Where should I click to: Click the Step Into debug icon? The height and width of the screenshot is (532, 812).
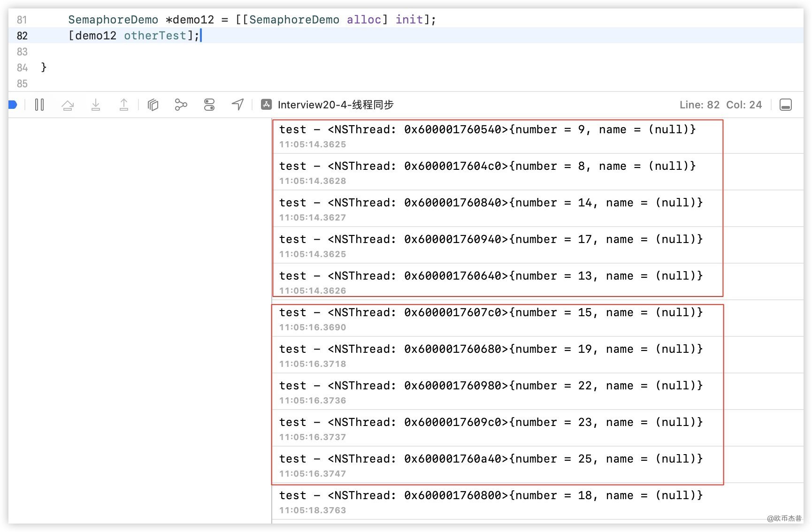96,105
